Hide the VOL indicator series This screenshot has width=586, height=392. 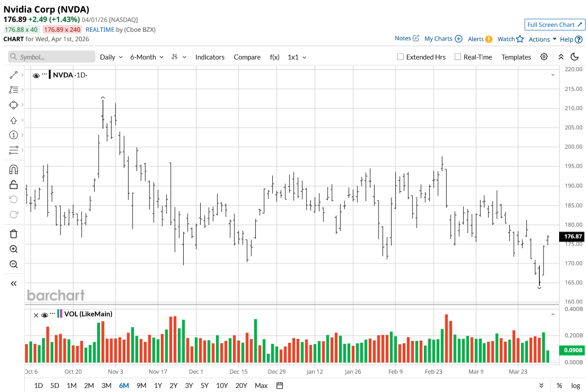(44, 315)
